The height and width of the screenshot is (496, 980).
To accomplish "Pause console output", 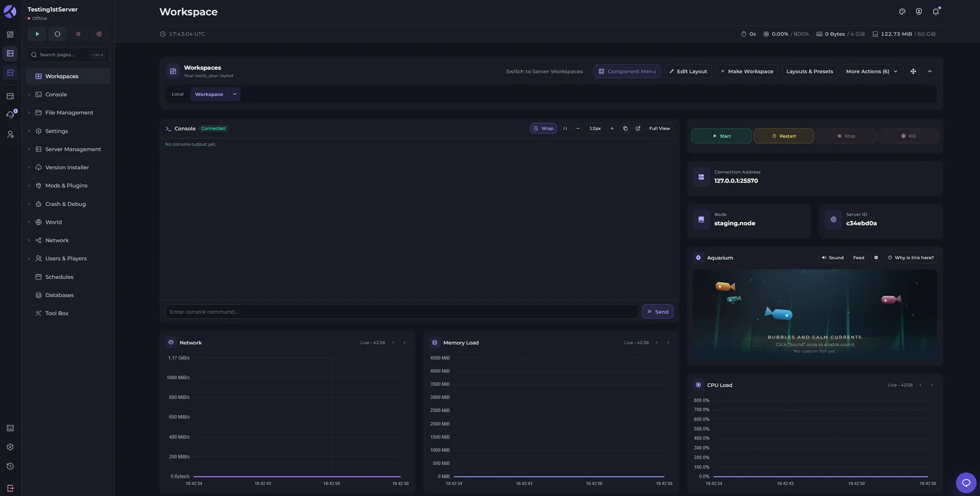I will 565,129.
